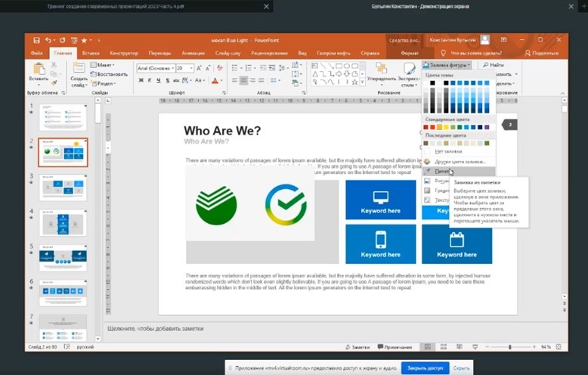Click Поделиться share button
The height and width of the screenshot is (375, 588).
point(541,53)
